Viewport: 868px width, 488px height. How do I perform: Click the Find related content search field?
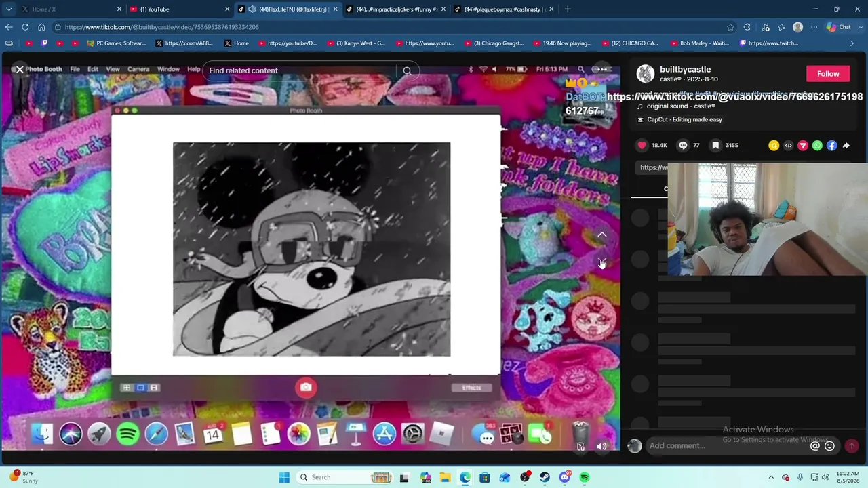pos(301,70)
